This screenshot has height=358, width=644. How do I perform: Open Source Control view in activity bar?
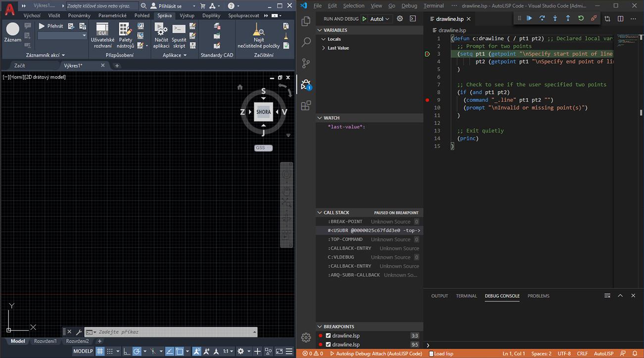306,63
